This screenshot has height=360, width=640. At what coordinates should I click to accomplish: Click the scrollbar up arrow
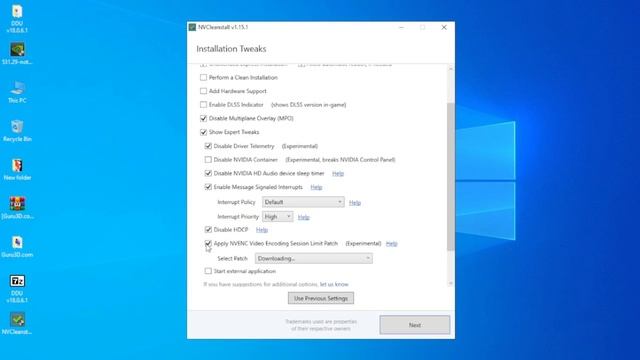(x=451, y=69)
